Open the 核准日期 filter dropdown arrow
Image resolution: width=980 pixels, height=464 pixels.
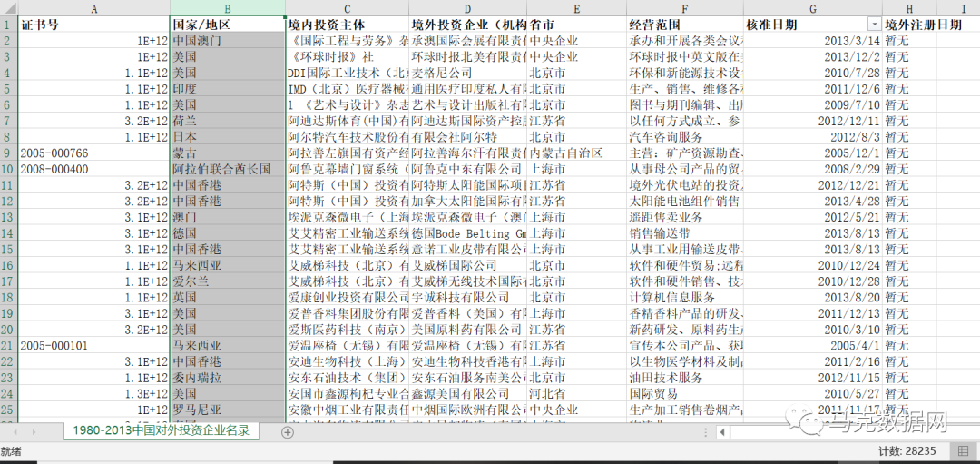tap(874, 25)
